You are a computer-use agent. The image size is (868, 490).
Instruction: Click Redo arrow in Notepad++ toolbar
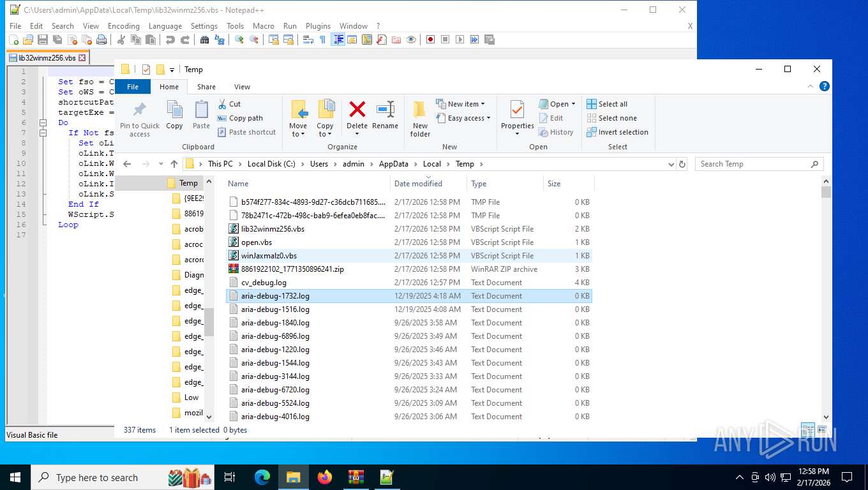click(x=185, y=40)
